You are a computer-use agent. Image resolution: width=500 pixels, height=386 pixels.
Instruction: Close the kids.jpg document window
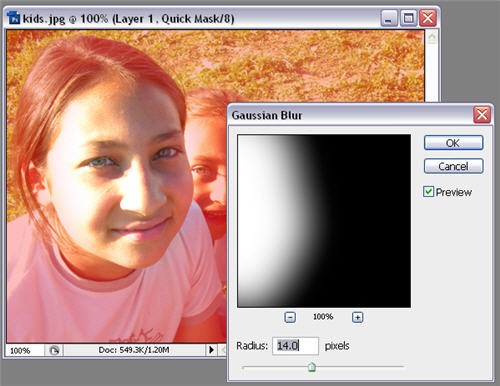(x=428, y=18)
